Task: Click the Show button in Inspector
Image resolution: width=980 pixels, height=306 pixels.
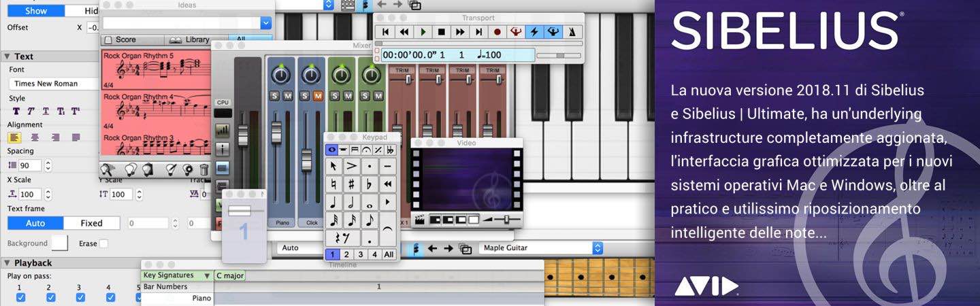Action: [35, 11]
